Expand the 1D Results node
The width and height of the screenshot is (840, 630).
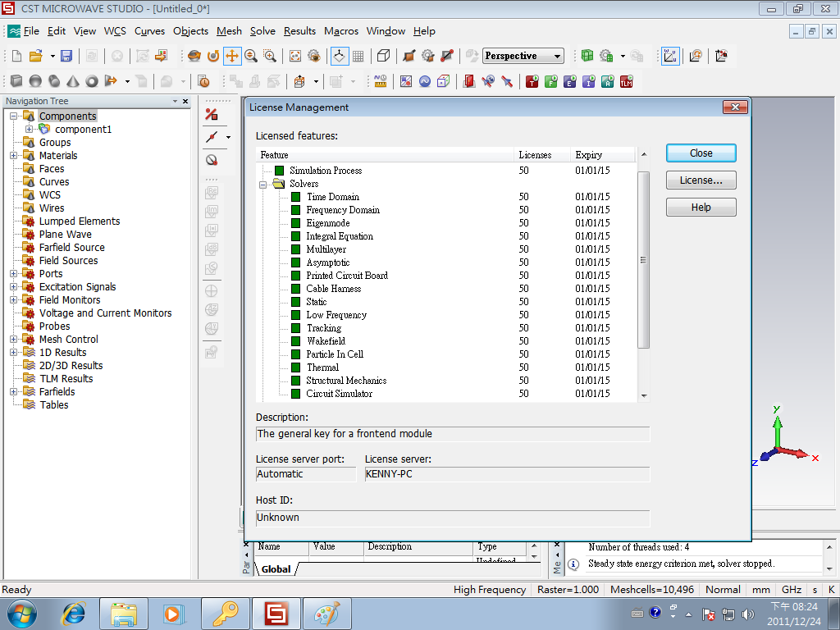pyautogui.click(x=13, y=352)
